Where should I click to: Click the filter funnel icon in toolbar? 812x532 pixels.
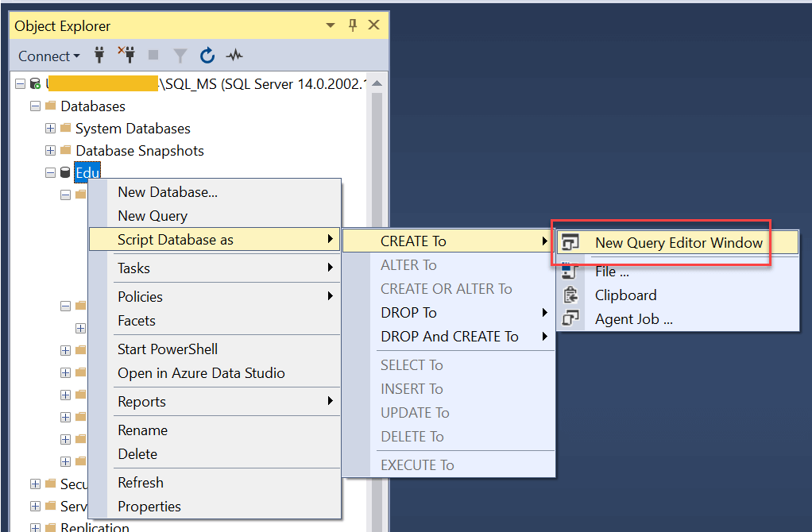coord(180,56)
